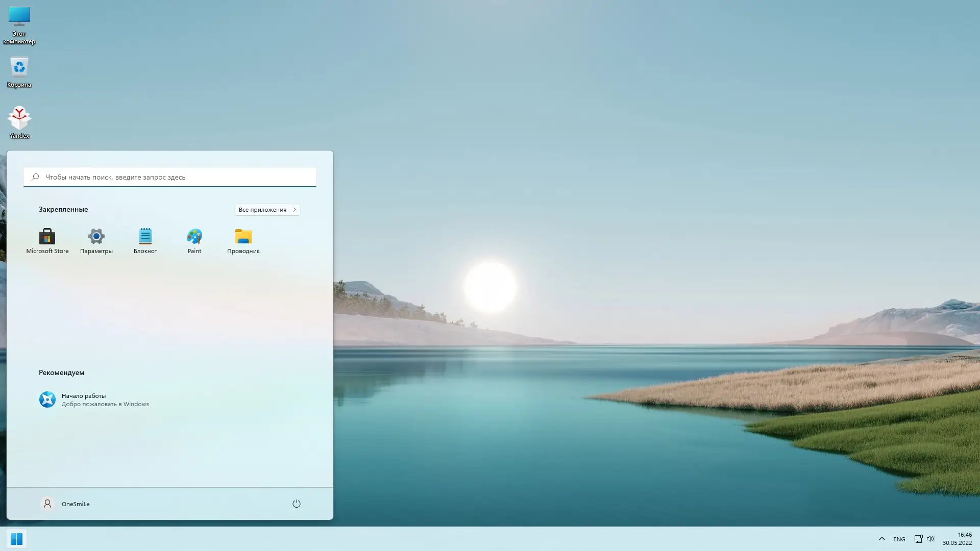Open Microsoft Store pinned icon
Screen dimensions: 980x551
pyautogui.click(x=47, y=240)
